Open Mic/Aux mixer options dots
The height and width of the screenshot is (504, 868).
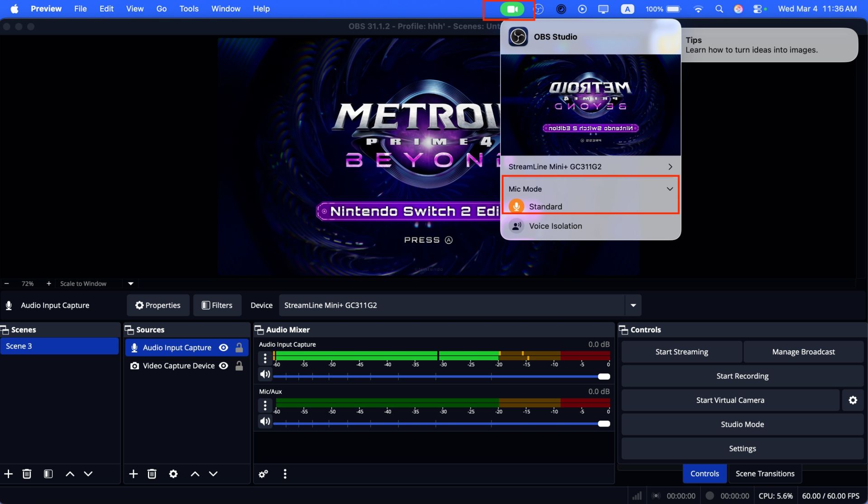click(265, 406)
